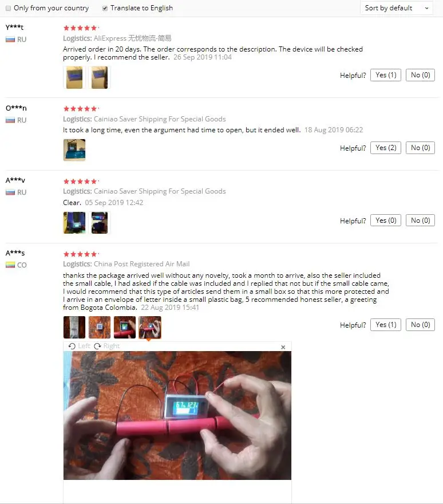Image resolution: width=443 pixels, height=504 pixels.
Task: Enable Only from your country checkbox
Action: (9, 9)
